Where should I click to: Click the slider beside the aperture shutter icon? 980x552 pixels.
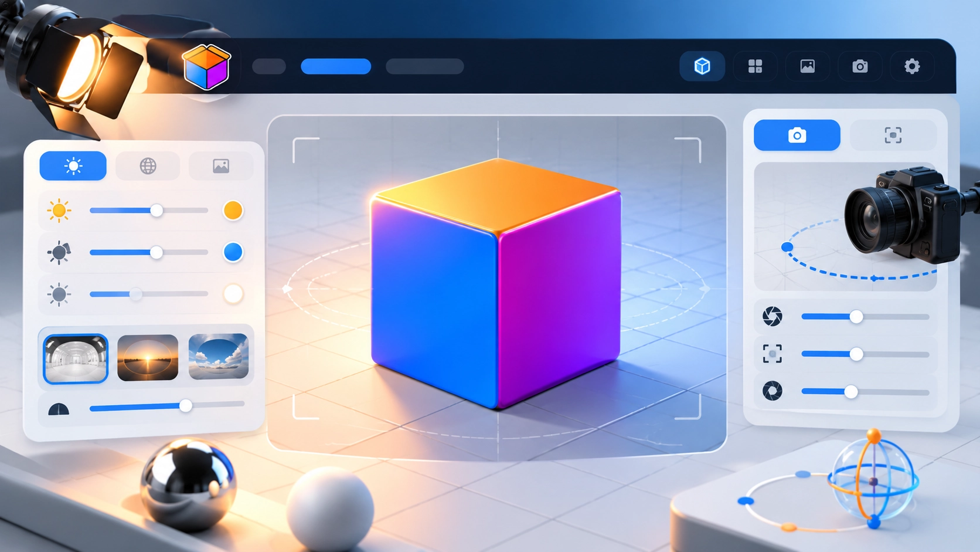click(865, 317)
